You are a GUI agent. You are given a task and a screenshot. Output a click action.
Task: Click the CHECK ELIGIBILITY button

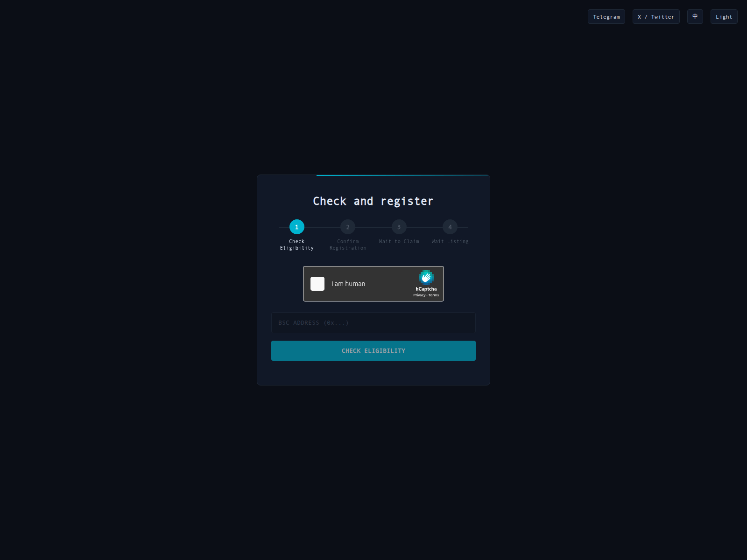tap(373, 350)
